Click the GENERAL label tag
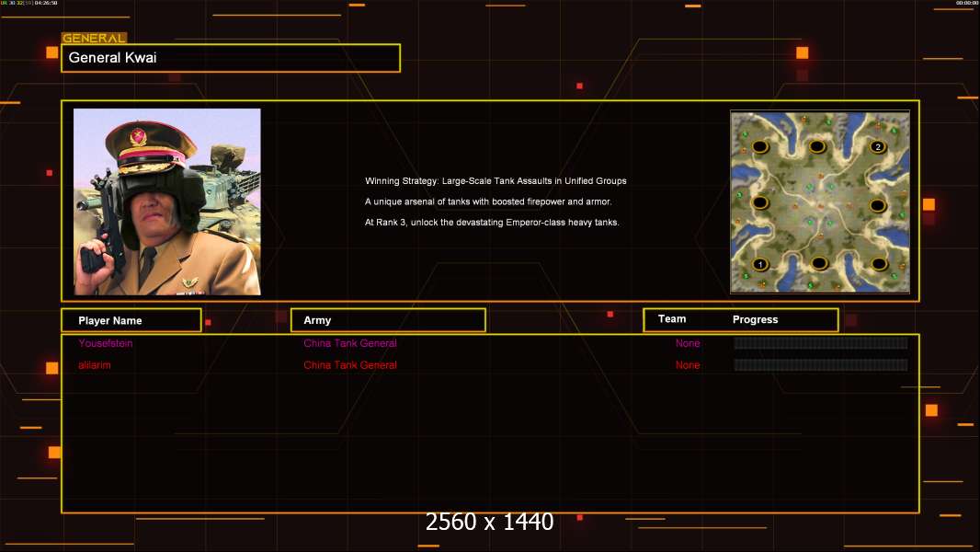 pos(95,38)
